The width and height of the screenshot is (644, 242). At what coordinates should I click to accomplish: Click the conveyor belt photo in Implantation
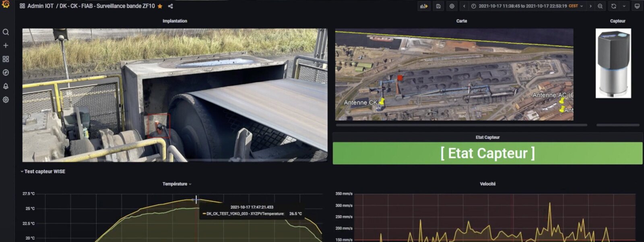(x=175, y=95)
